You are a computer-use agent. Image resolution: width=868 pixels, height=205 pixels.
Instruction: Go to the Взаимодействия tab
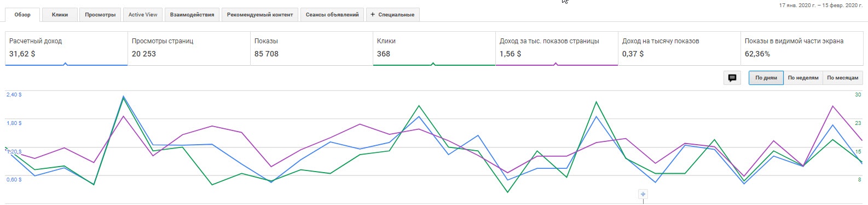192,15
